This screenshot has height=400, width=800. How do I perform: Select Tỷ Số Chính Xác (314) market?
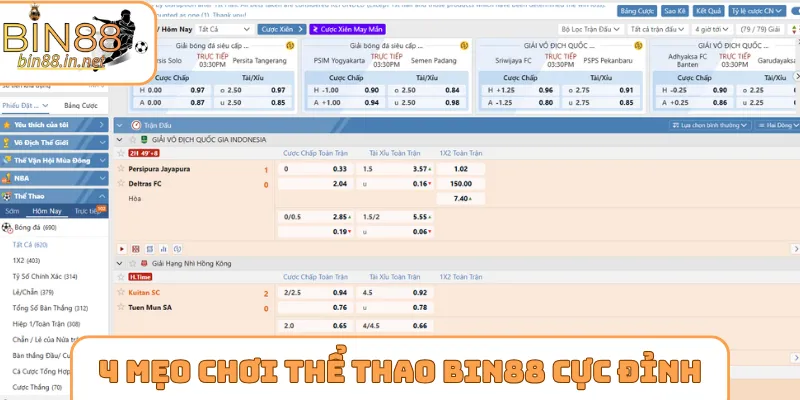click(45, 277)
